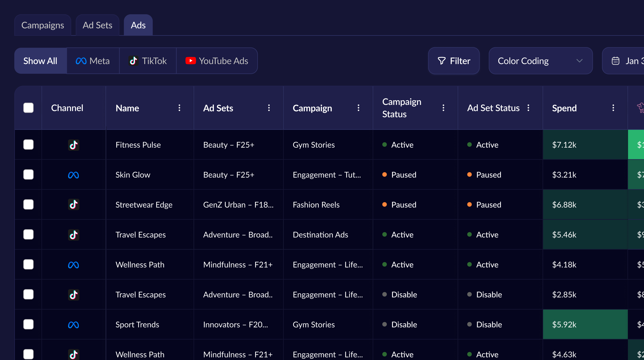Tick the checkbox for Sport Trends row

(x=29, y=324)
